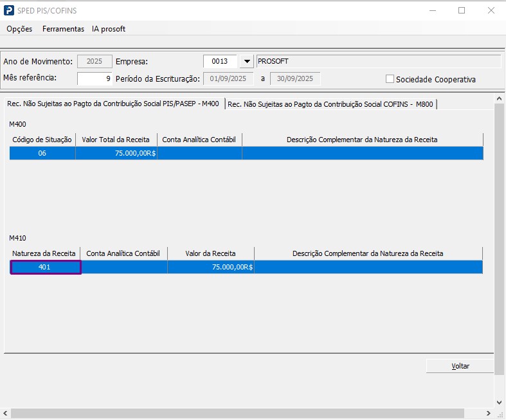Click the Valor da Receita cell in M410
Image resolution: width=506 pixels, height=420 pixels.
[210, 267]
